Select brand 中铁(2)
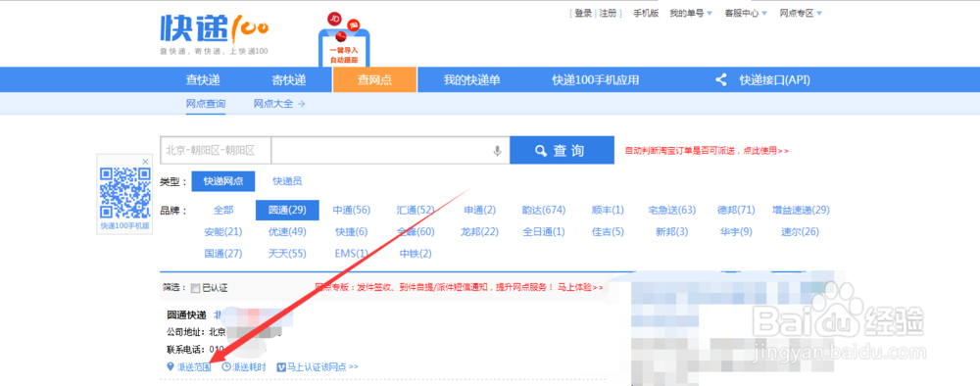The image size is (980, 386). click(x=416, y=254)
